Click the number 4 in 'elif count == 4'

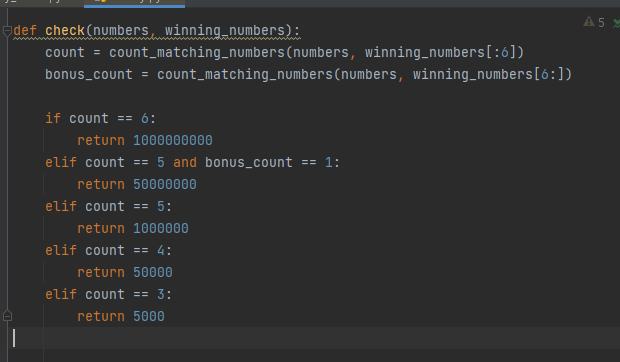pyautogui.click(x=161, y=250)
